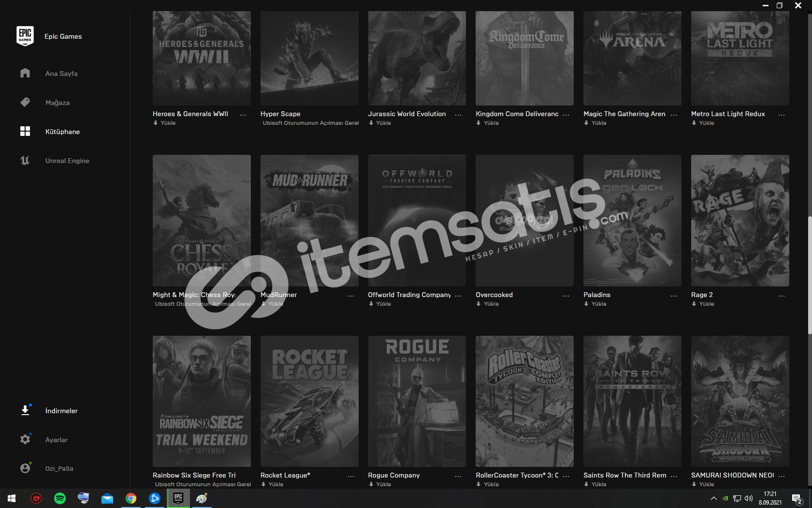This screenshot has height=508, width=812.
Task: Open Google Chrome from the taskbar
Action: point(131,498)
